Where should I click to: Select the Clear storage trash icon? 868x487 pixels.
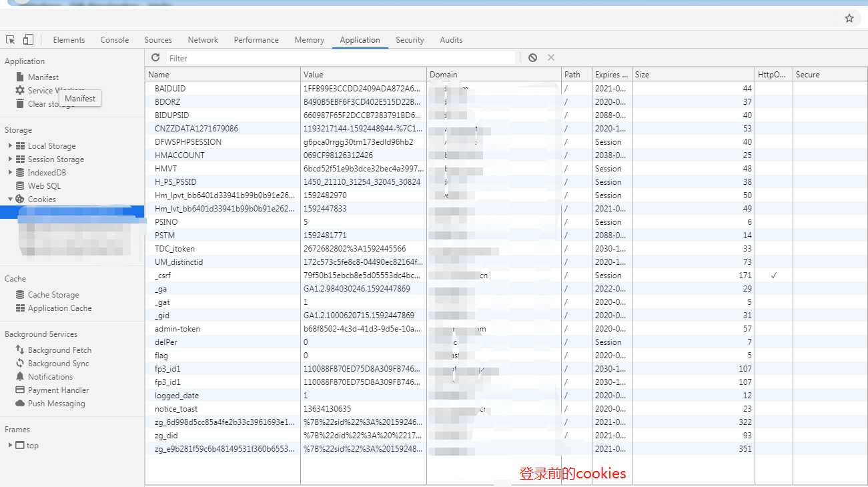coord(20,104)
